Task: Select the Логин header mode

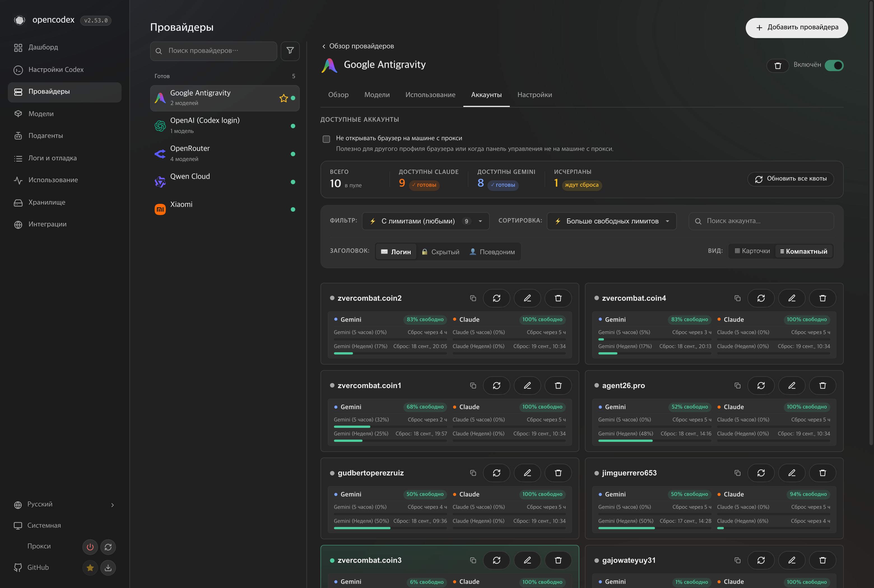Action: click(x=396, y=252)
